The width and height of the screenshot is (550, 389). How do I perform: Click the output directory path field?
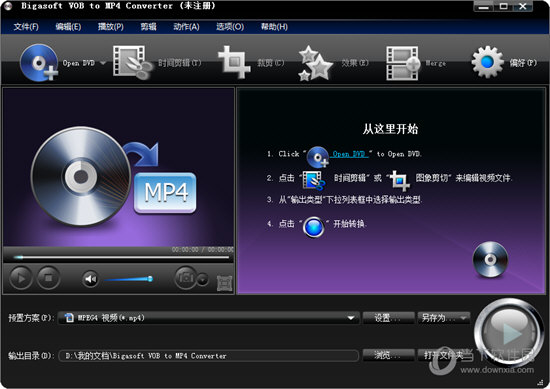209,356
